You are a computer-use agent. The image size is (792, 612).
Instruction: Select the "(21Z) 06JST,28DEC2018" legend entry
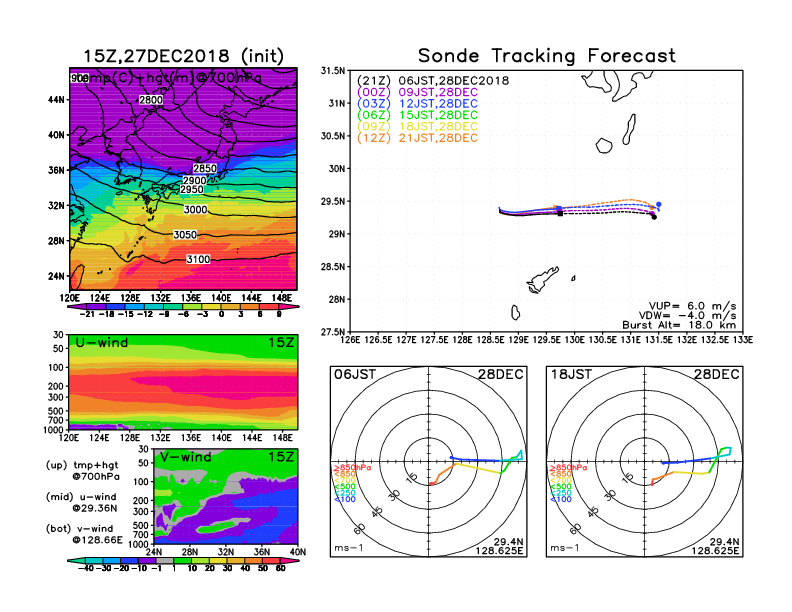click(433, 81)
